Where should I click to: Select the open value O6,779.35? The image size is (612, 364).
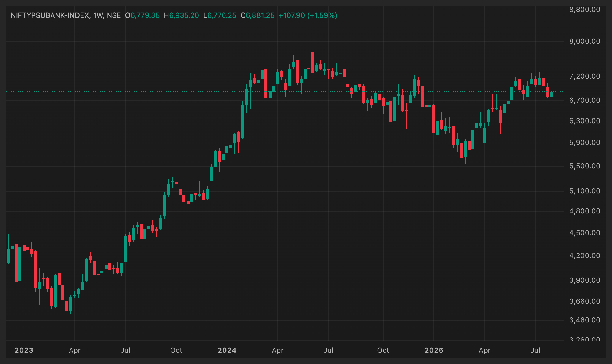pyautogui.click(x=142, y=15)
